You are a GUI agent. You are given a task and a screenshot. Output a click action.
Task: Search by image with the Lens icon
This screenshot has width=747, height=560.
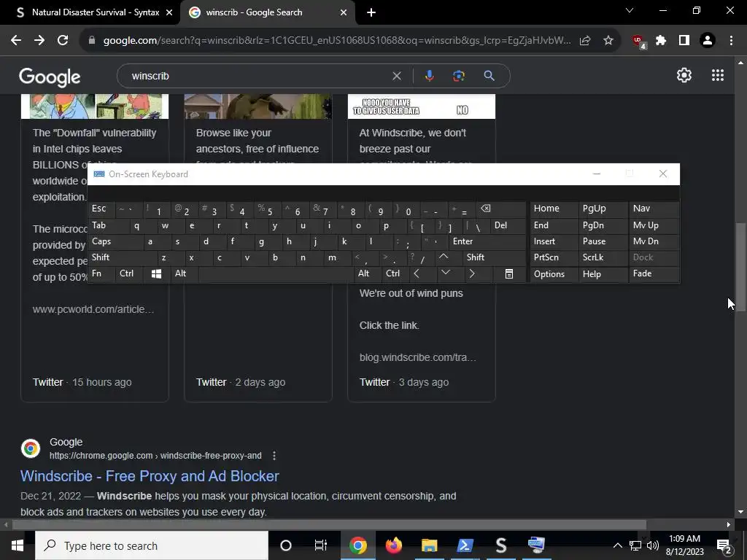pyautogui.click(x=459, y=76)
